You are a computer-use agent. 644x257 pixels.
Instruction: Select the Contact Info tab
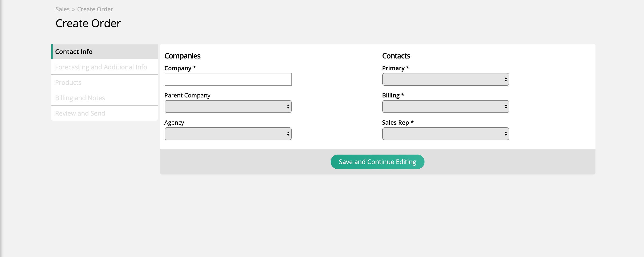click(105, 52)
